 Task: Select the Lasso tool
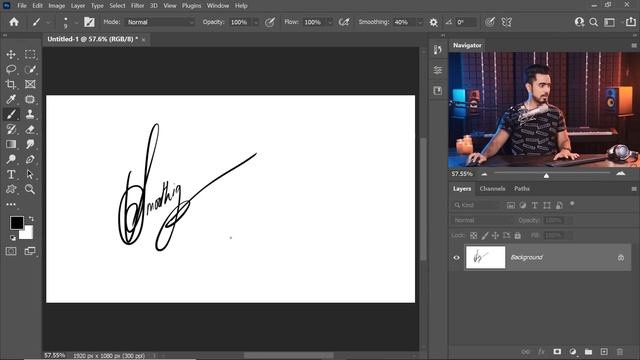[x=11, y=69]
